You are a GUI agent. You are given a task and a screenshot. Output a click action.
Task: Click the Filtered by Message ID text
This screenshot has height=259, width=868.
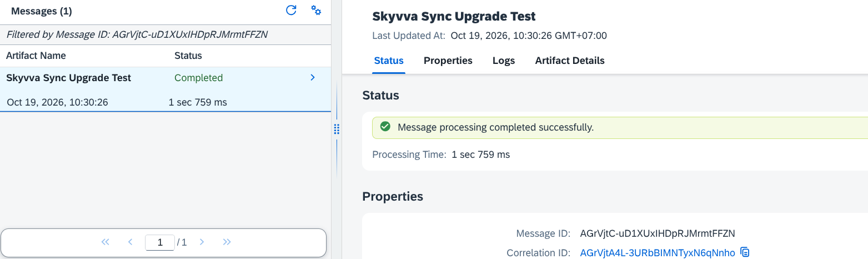(137, 34)
